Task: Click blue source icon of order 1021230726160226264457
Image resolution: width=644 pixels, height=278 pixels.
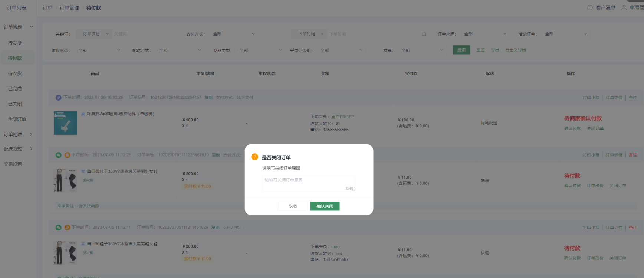Action: coord(58,98)
